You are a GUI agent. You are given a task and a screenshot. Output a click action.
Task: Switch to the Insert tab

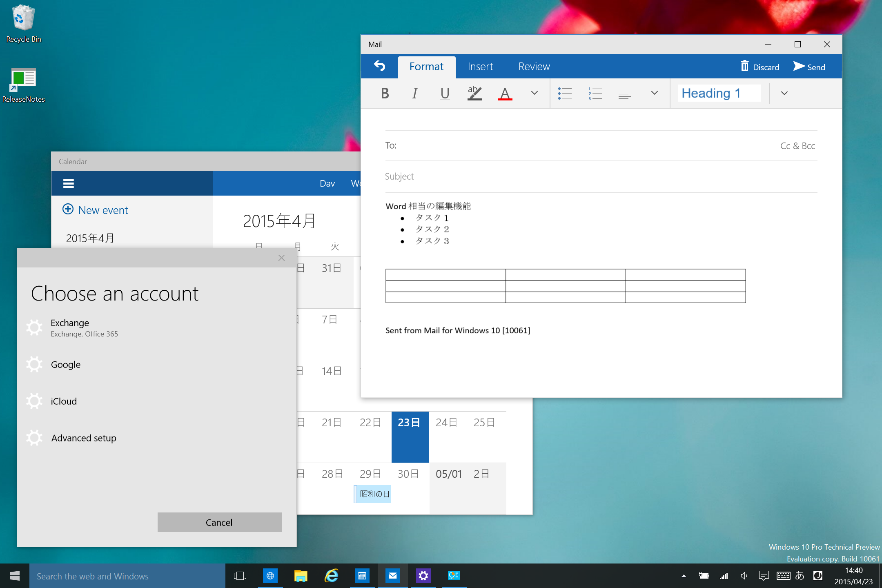[480, 66]
